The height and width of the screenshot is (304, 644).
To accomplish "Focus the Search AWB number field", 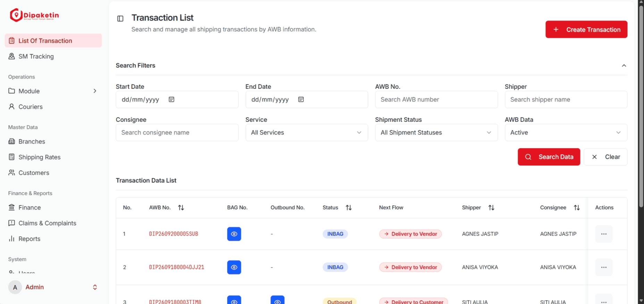I will (x=436, y=99).
